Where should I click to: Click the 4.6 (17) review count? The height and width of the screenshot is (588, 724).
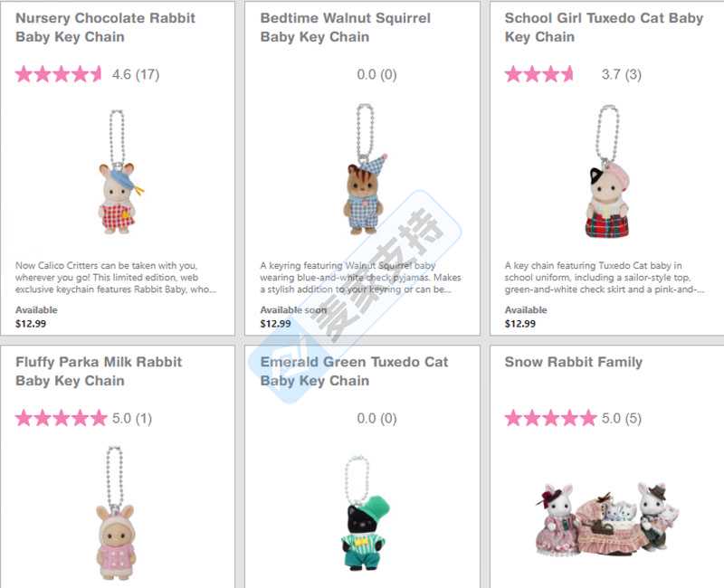136,74
